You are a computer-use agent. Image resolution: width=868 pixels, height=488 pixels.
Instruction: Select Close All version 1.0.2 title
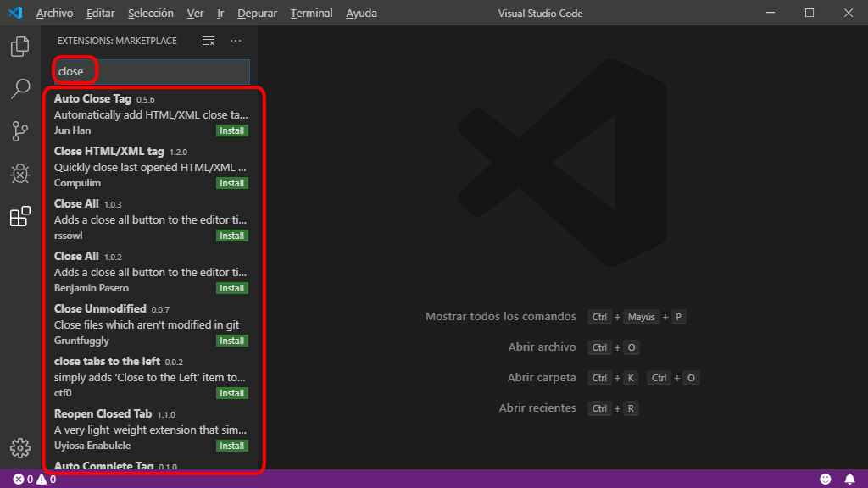click(x=76, y=256)
